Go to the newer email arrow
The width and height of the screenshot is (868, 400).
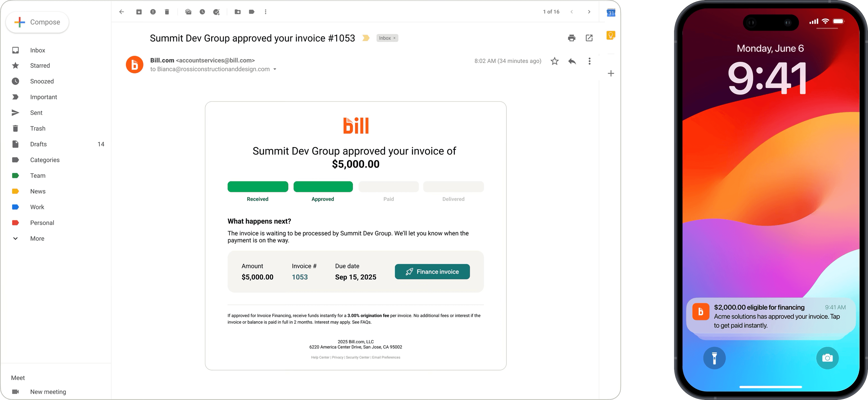(571, 12)
